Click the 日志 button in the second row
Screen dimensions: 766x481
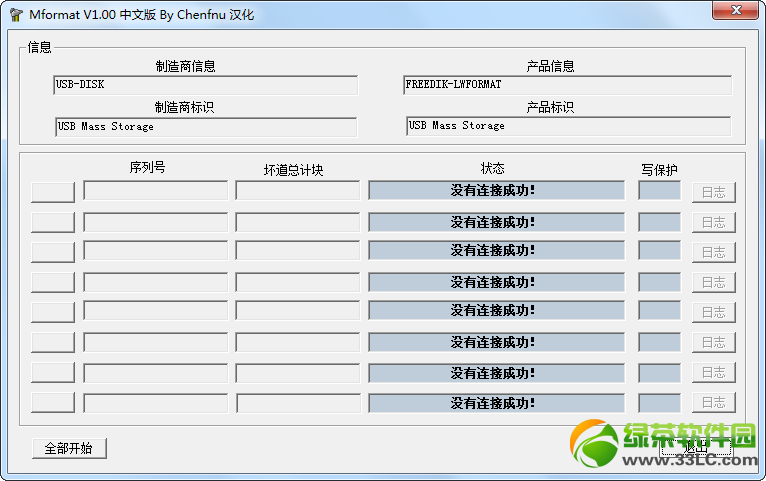(714, 222)
